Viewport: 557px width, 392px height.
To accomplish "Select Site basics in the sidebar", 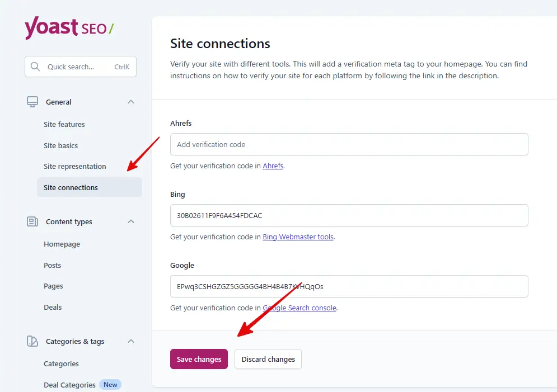I will (60, 145).
